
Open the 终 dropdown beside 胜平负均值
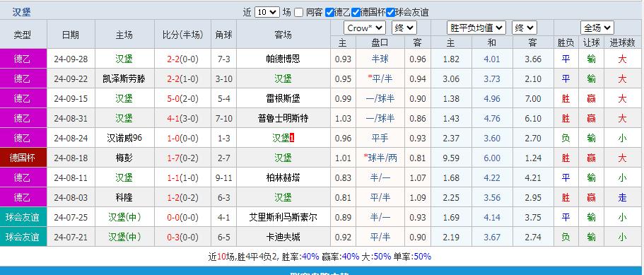coord(525,28)
